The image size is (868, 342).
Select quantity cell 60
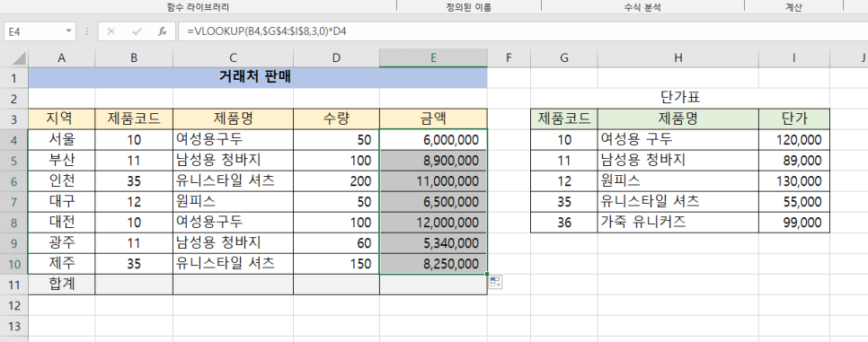[337, 243]
